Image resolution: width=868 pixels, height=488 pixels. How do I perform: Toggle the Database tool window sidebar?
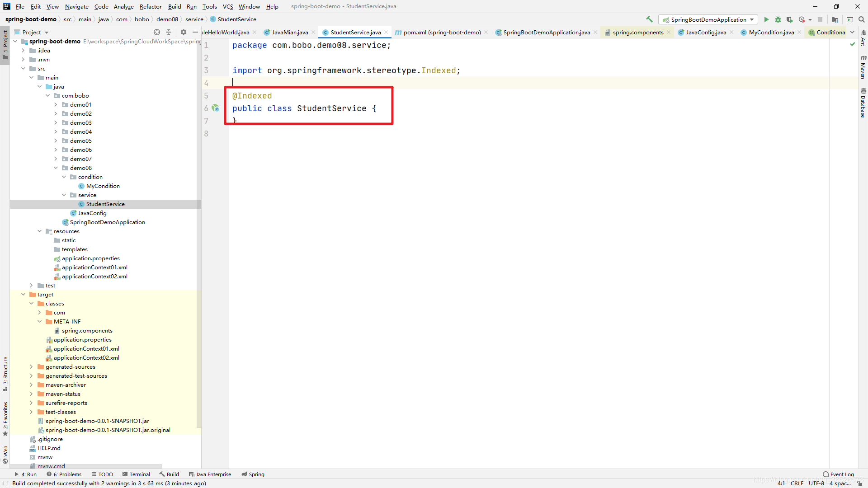tap(863, 103)
